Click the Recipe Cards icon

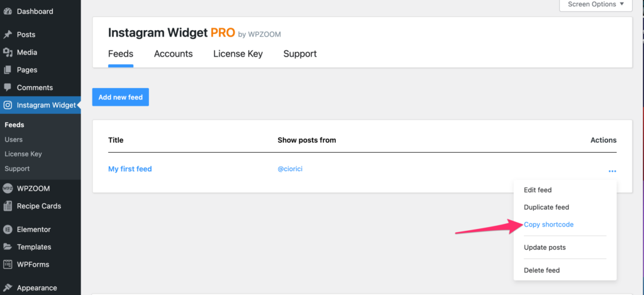[x=8, y=206]
